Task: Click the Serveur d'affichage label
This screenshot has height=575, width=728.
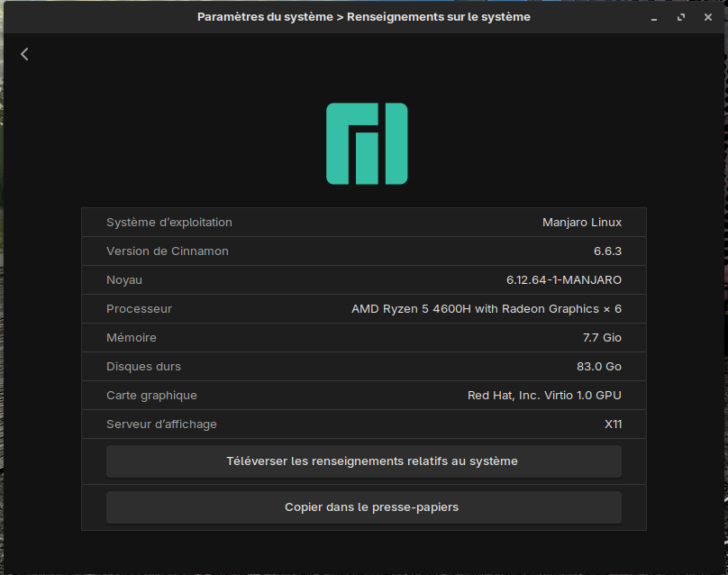Action: pos(161,424)
